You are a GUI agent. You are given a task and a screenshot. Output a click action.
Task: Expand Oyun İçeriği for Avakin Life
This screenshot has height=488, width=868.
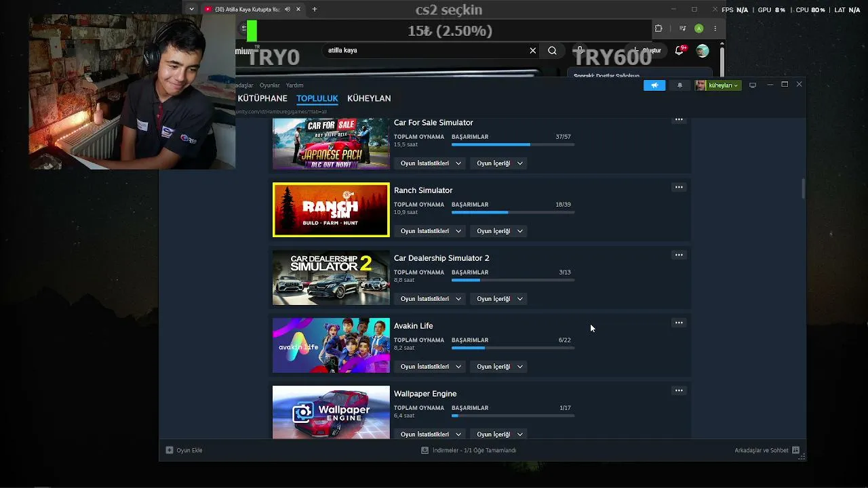point(500,367)
